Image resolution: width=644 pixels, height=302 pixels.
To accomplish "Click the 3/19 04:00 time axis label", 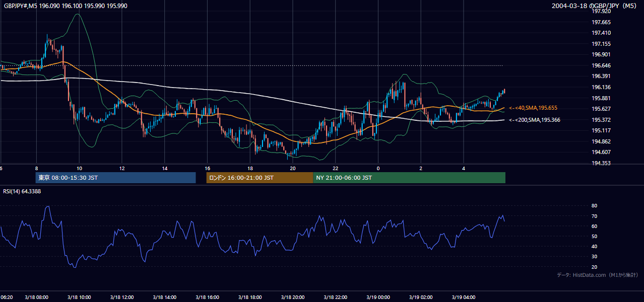I will click(x=464, y=297).
